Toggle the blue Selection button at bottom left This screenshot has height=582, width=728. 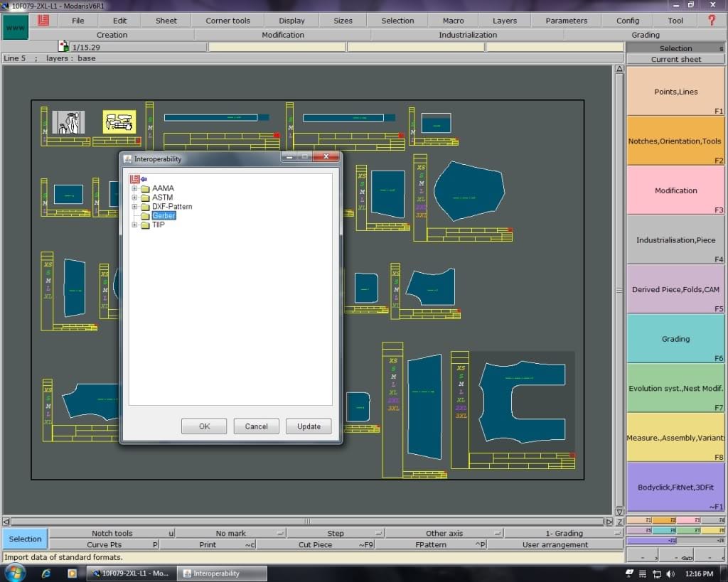(25, 539)
